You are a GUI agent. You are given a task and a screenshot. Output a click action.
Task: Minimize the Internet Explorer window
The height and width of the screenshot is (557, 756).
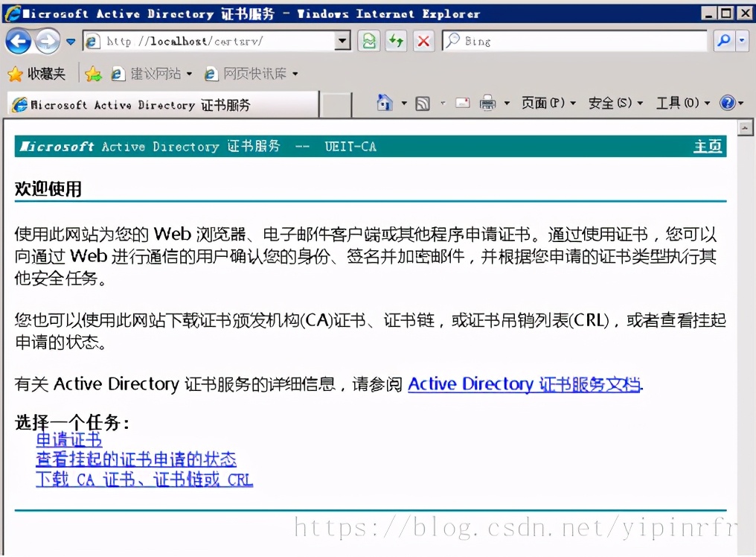[x=708, y=13]
